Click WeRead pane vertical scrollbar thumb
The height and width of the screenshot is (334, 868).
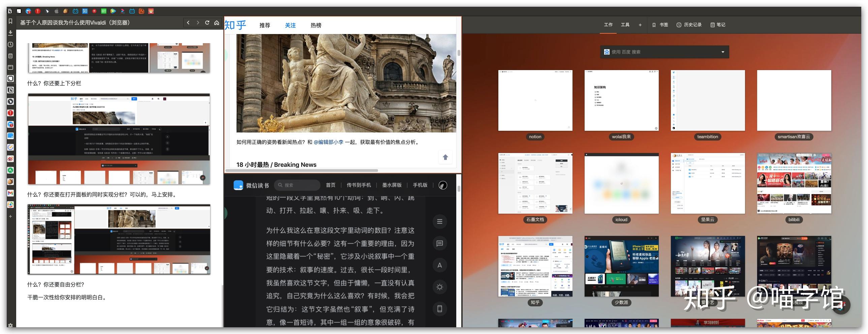(x=459, y=188)
